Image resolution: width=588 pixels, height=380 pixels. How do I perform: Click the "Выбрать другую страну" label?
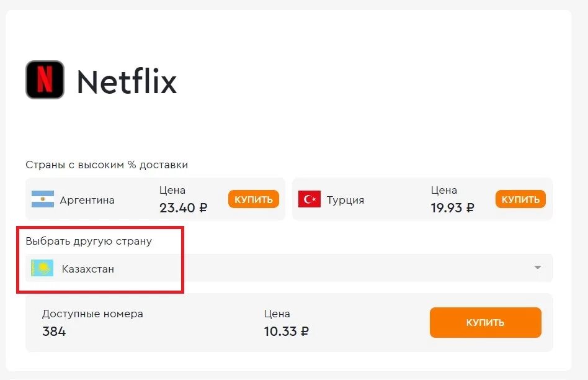(89, 241)
